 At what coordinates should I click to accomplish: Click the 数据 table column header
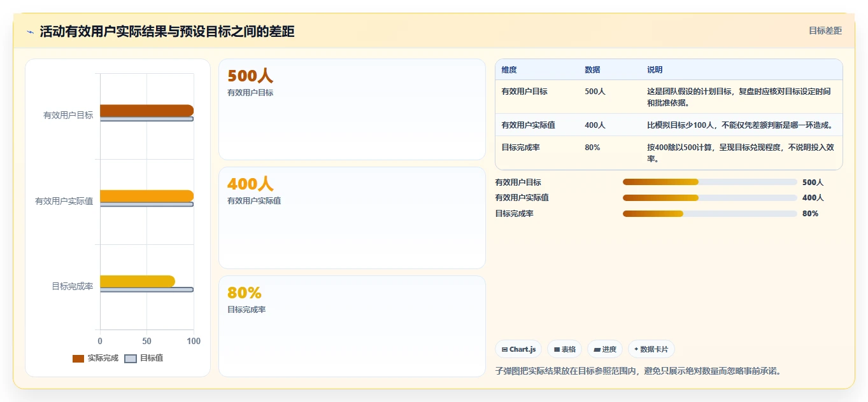click(592, 70)
